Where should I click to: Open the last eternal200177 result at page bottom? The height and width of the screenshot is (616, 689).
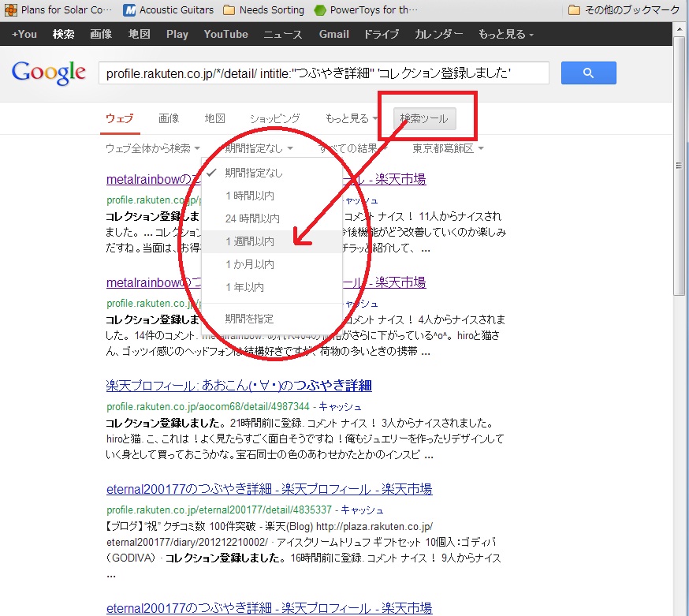[x=270, y=609]
